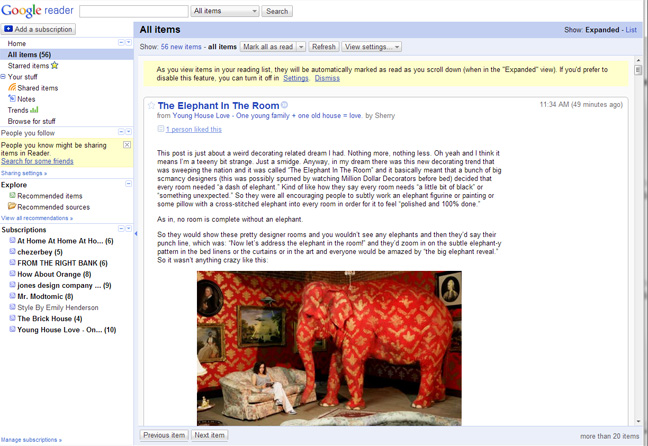Switch to List view
This screenshot has height=446, width=648.
click(x=631, y=30)
